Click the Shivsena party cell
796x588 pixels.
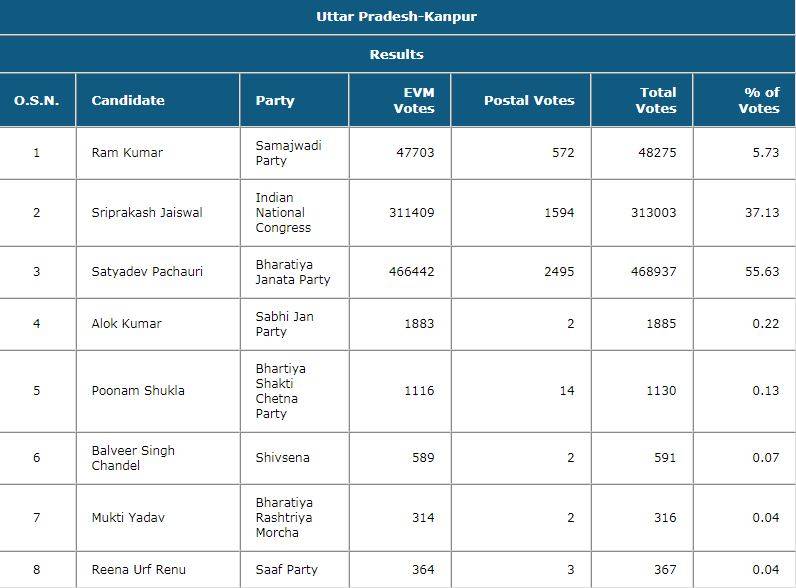[x=283, y=458]
